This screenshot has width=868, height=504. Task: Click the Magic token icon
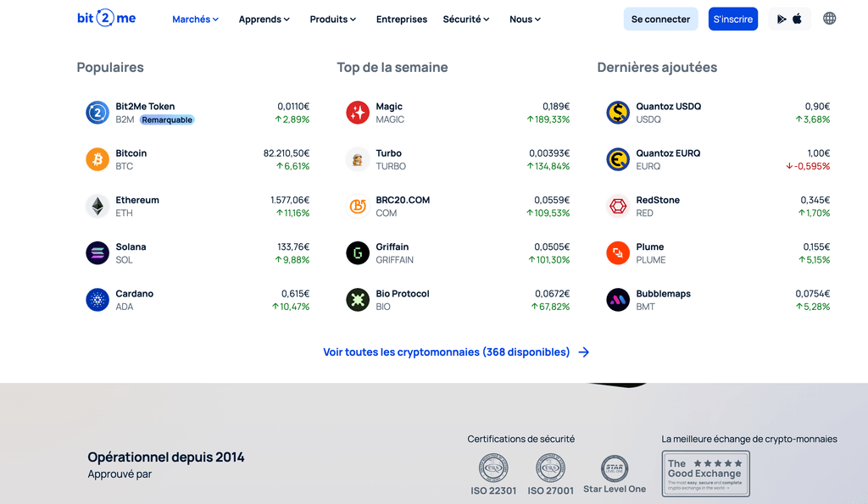[x=357, y=113]
